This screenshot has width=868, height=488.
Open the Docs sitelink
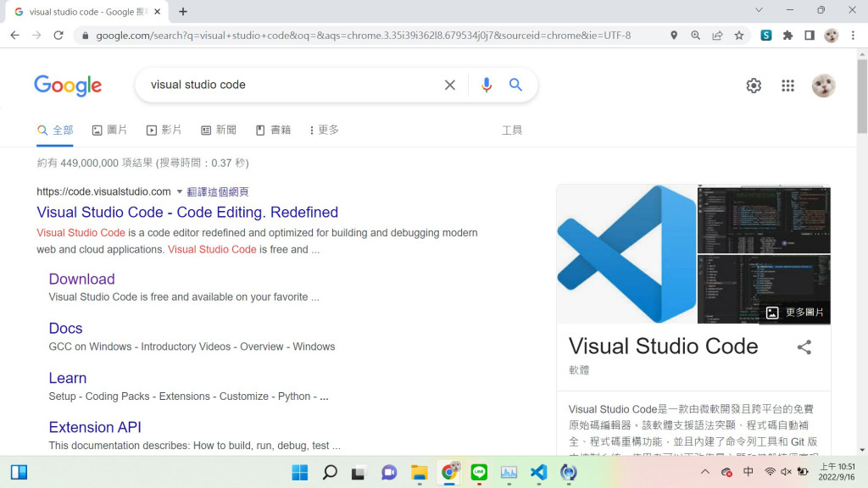tap(65, 329)
